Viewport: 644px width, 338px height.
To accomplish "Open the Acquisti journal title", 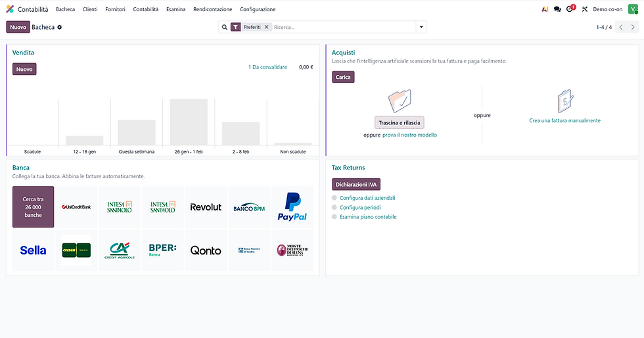I will point(343,53).
